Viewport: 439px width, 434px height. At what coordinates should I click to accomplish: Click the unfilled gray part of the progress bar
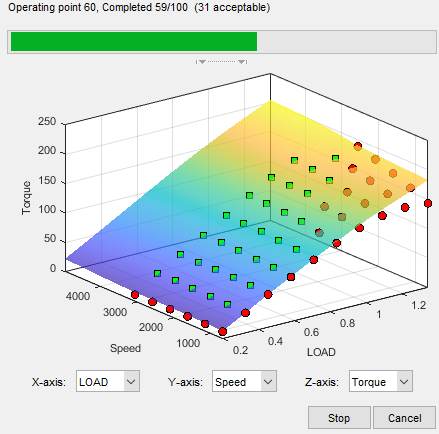pyautogui.click(x=346, y=42)
